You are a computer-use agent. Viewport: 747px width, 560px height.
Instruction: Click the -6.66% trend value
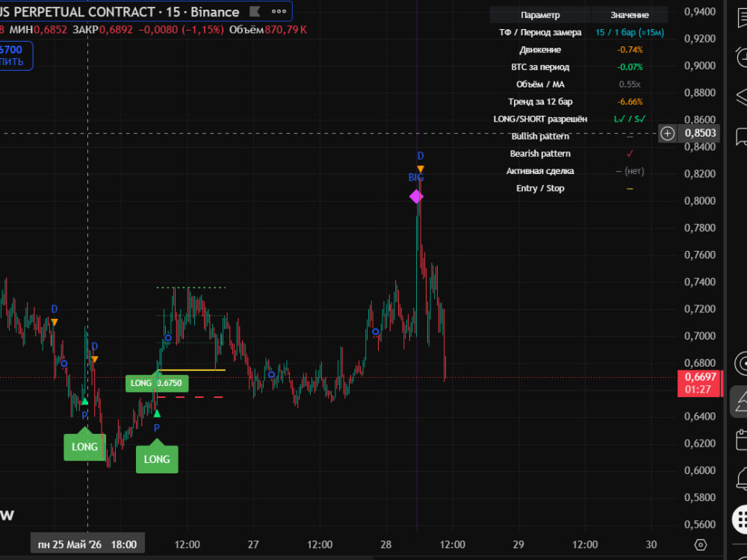pos(629,102)
